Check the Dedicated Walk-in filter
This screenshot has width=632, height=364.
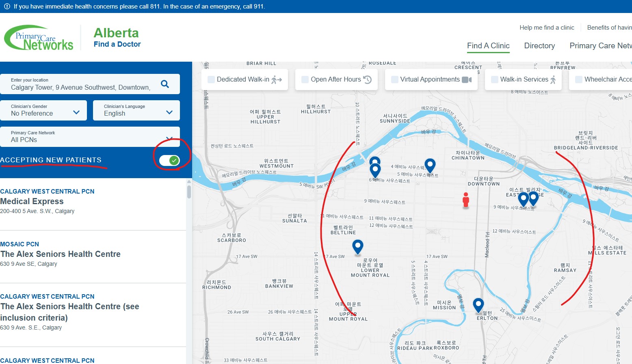[x=211, y=80]
